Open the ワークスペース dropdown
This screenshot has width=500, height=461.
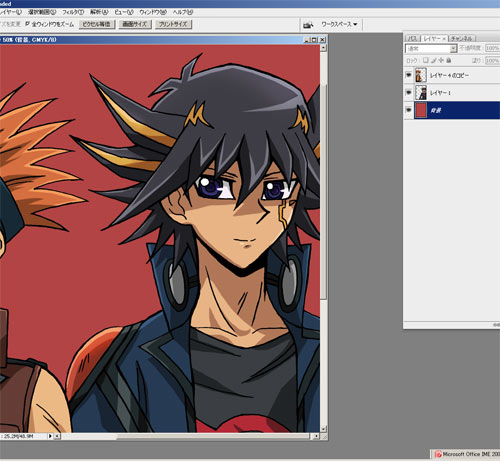339,24
